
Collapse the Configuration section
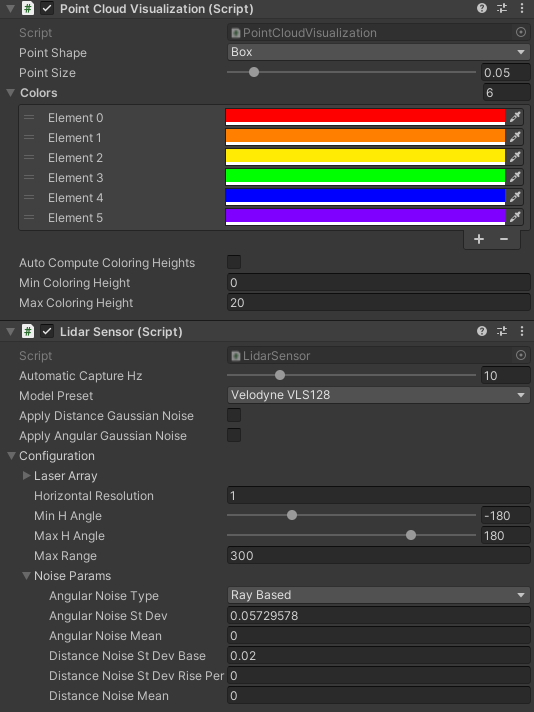11,455
